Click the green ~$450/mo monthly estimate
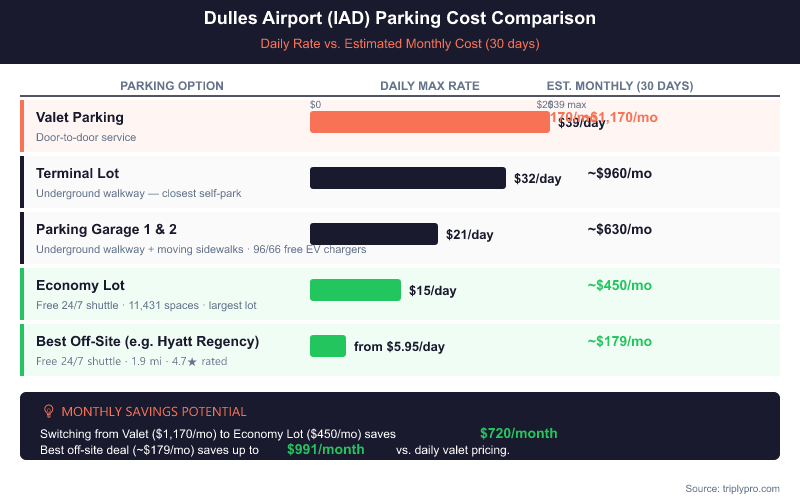800x500 pixels. (x=619, y=285)
